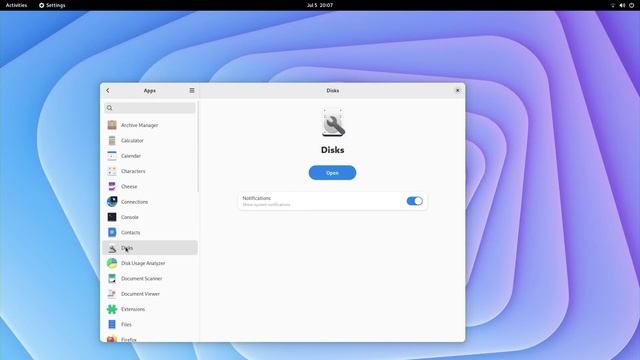The width and height of the screenshot is (640, 360).
Task: Select Calculator in the list
Action: click(150, 140)
